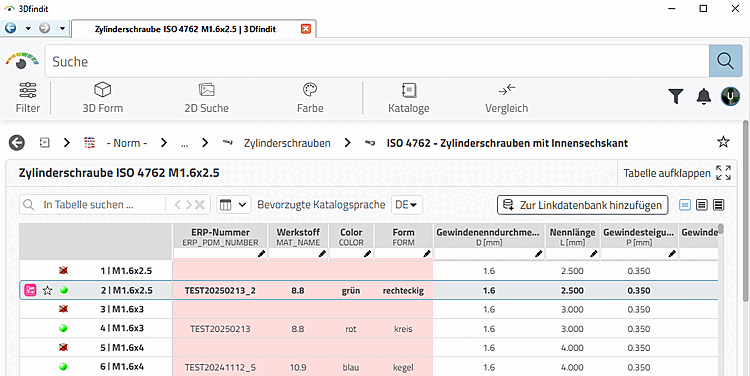Edit Form column filter with pencil icon

tap(427, 254)
